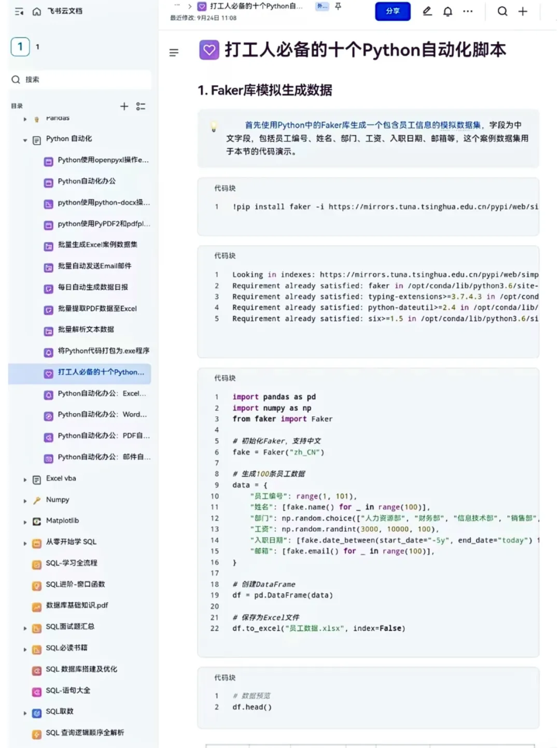Viewport: 560px width, 748px height.
Task: Open document outline icon beside title
Action: pyautogui.click(x=174, y=52)
